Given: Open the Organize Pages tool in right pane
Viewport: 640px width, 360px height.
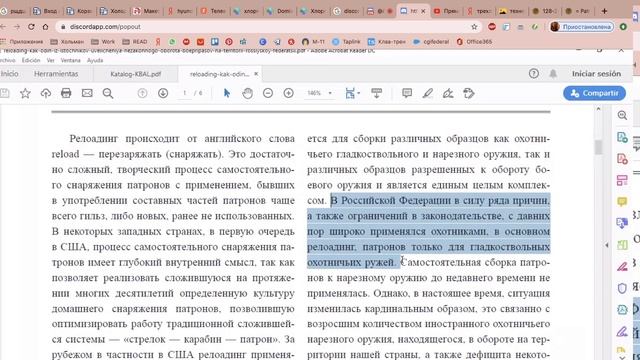Looking at the screenshot, I should pos(622,180).
